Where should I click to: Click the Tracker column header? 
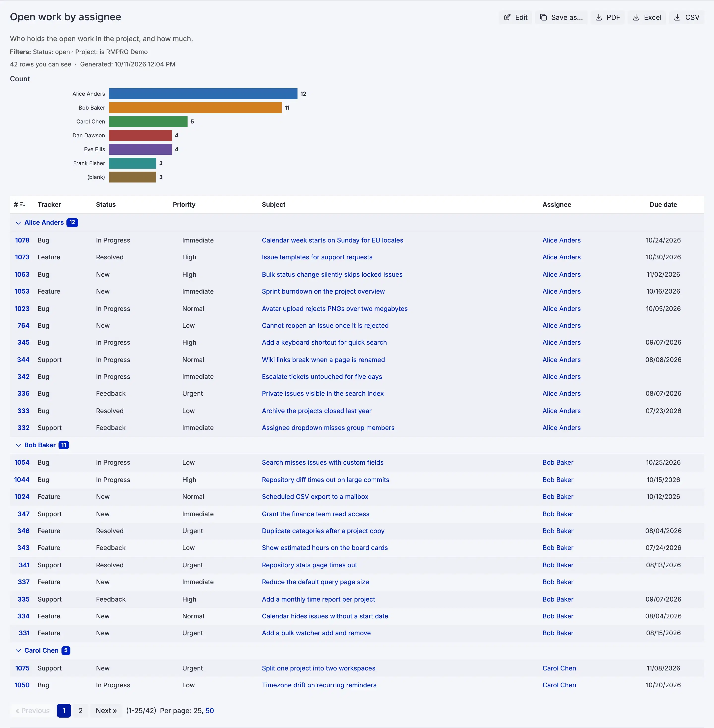click(49, 204)
